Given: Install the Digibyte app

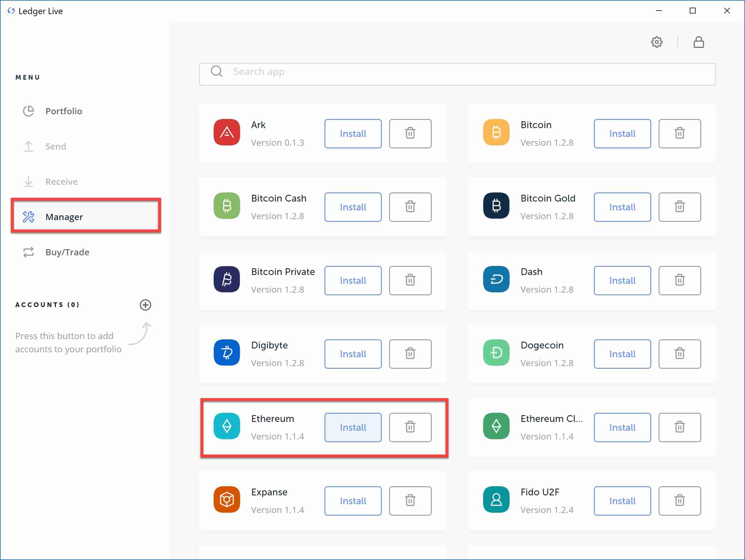Looking at the screenshot, I should tap(353, 353).
